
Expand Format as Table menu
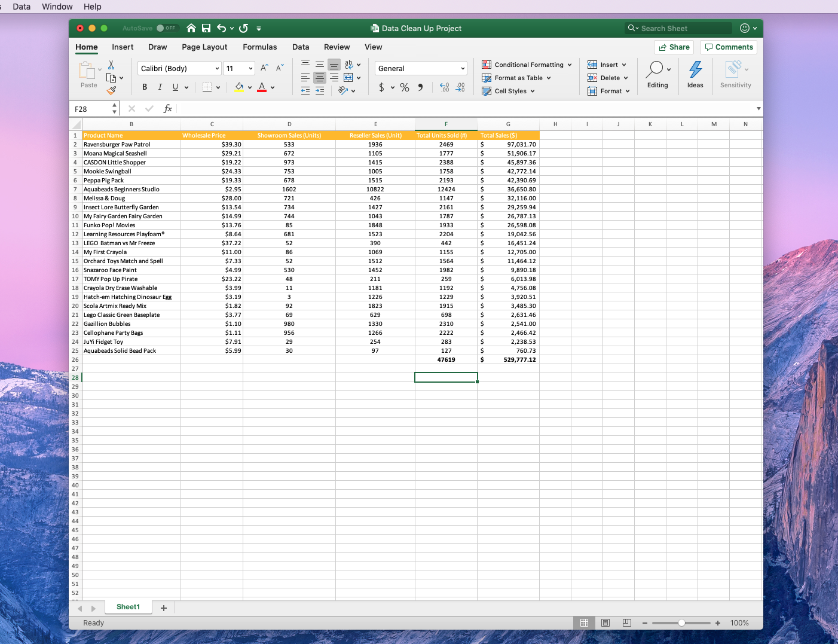point(516,78)
